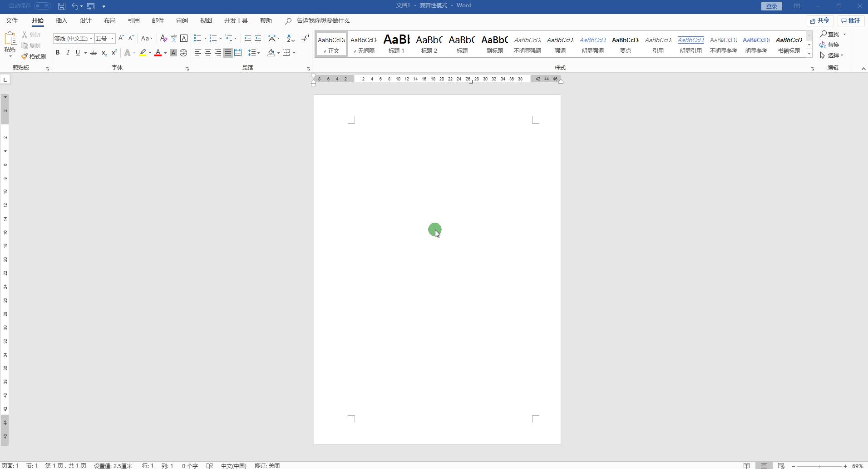Image resolution: width=868 pixels, height=469 pixels.
Task: Click the 共享 (Share) button
Action: [x=820, y=20]
